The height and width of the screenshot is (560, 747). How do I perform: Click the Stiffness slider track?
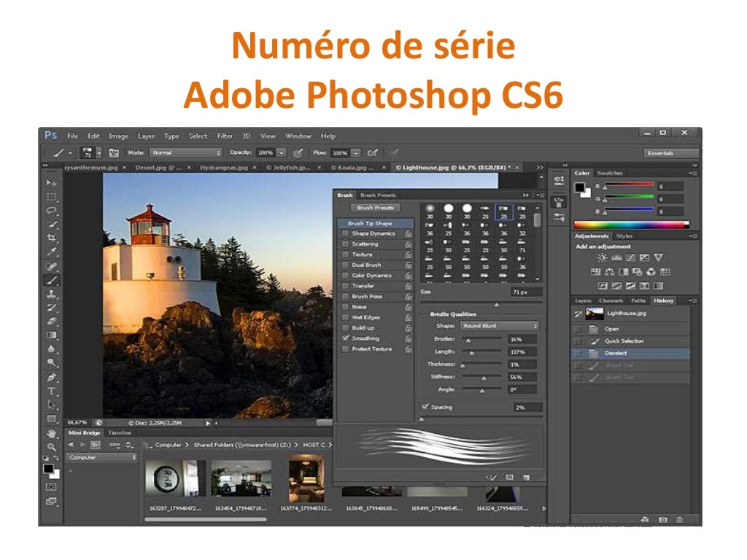click(x=481, y=377)
